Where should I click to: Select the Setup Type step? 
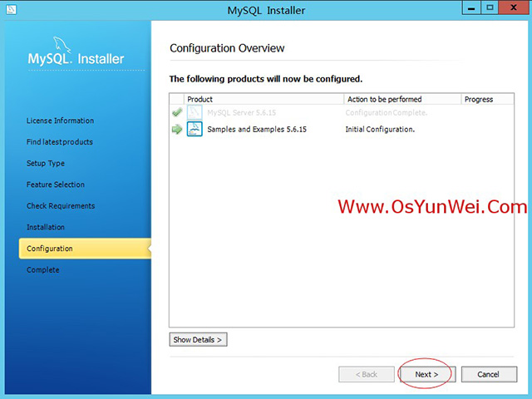(x=46, y=164)
